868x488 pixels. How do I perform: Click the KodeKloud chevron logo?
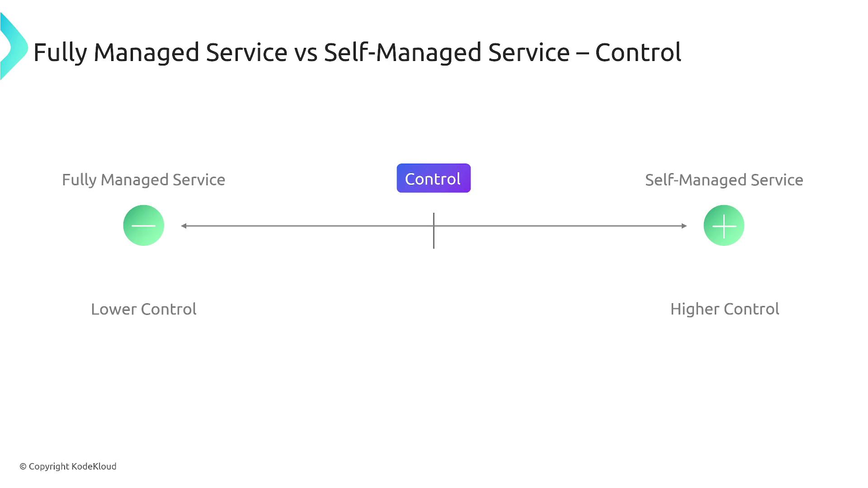(14, 47)
